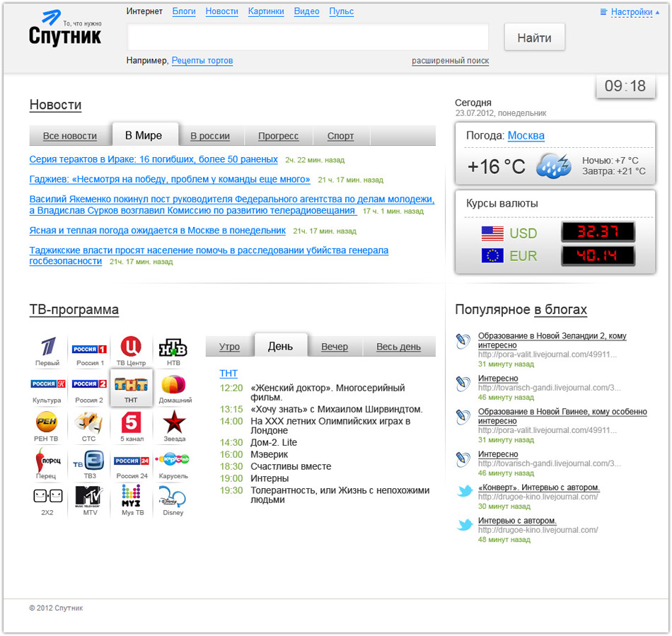
Task: Select the Россия 1 channel icon
Action: (x=89, y=349)
